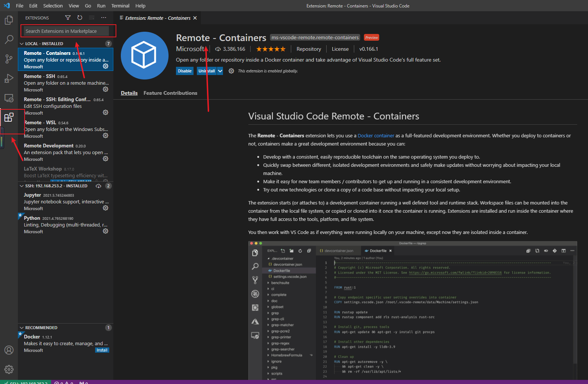Follow the Docker container hyperlink
The height and width of the screenshot is (384, 588).
coord(376,136)
